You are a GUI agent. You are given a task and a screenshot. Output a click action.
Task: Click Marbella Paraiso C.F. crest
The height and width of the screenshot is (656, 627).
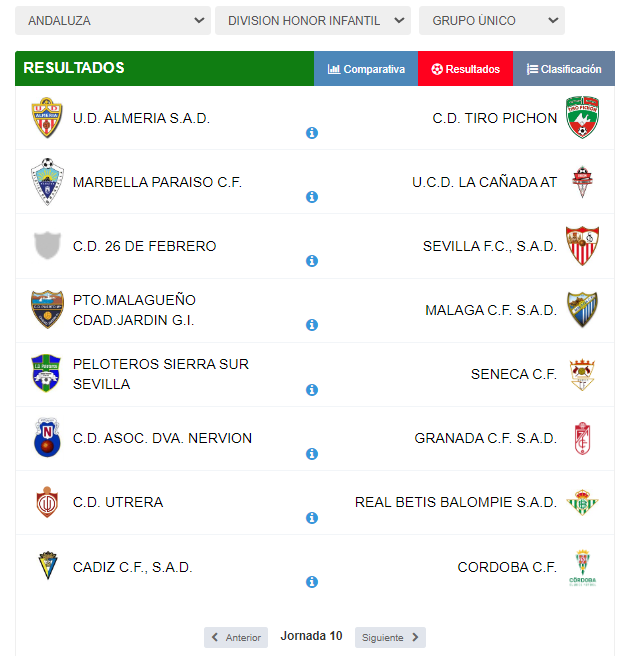(46, 182)
